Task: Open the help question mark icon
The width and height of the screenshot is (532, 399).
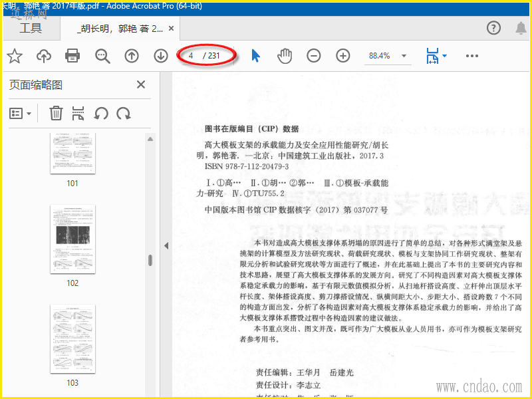Action: click(x=493, y=28)
